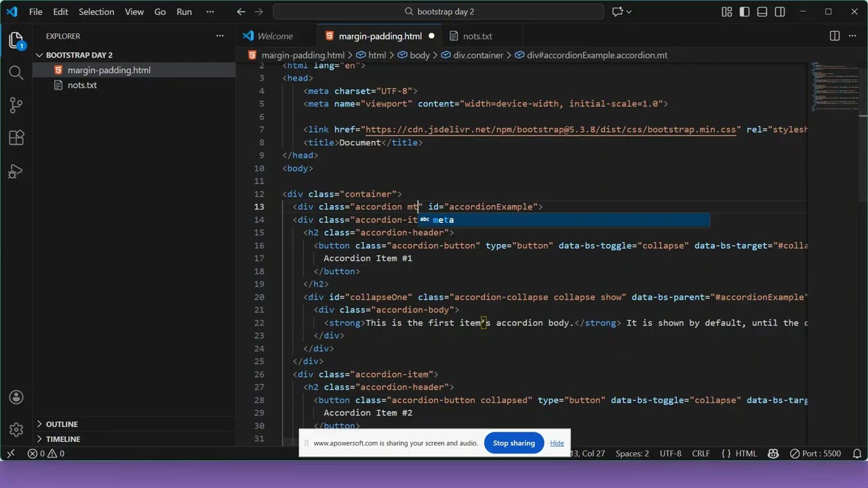Open Explorer Views and More Actions ellipsis
Screen dimensions: 868x488
pyautogui.click(x=220, y=36)
